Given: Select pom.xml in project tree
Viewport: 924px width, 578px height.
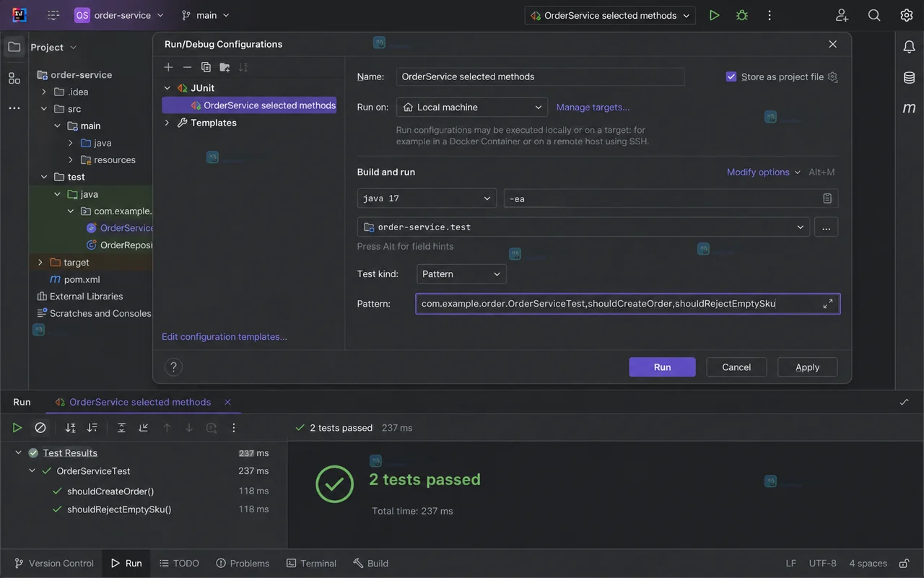Looking at the screenshot, I should pos(75,279).
